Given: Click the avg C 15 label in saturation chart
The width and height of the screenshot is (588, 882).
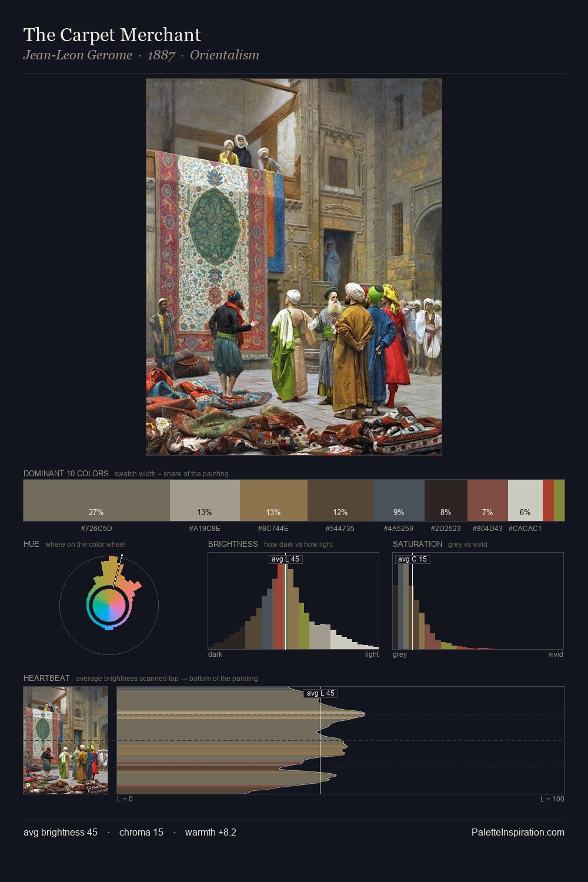Looking at the screenshot, I should tap(412, 559).
